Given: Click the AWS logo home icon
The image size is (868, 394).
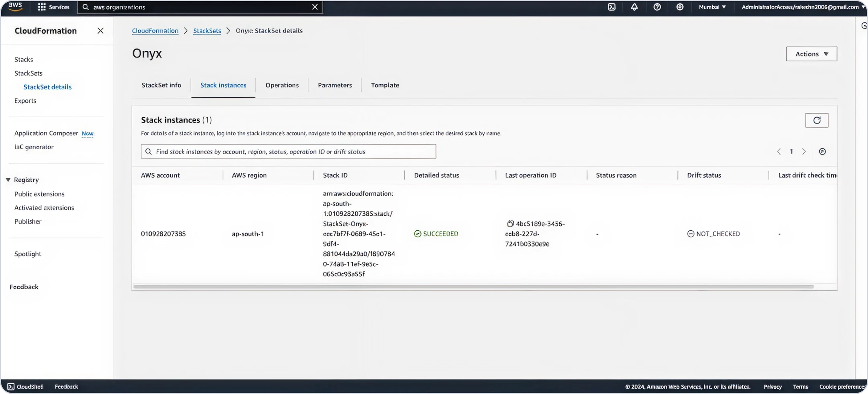Looking at the screenshot, I should [15, 7].
